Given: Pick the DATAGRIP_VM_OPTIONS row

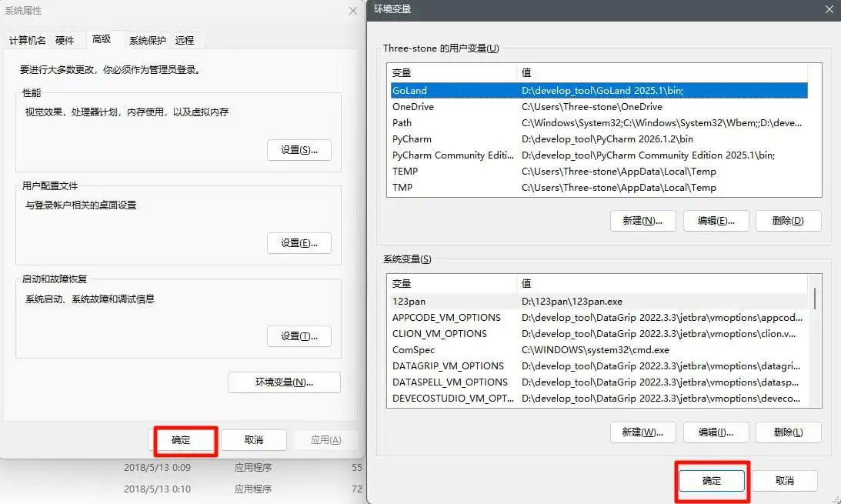Looking at the screenshot, I should point(599,365).
